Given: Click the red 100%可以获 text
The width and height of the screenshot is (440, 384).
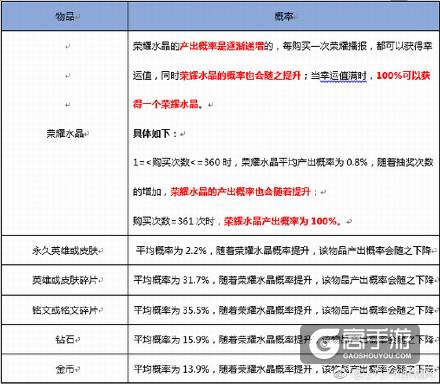Looking at the screenshot, I should pos(403,75).
